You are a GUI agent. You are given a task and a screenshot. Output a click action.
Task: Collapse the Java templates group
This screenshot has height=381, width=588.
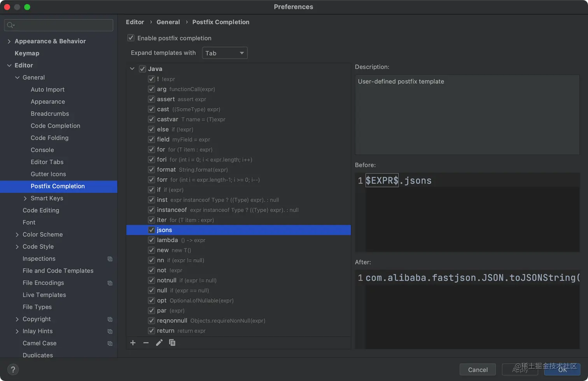pos(132,69)
